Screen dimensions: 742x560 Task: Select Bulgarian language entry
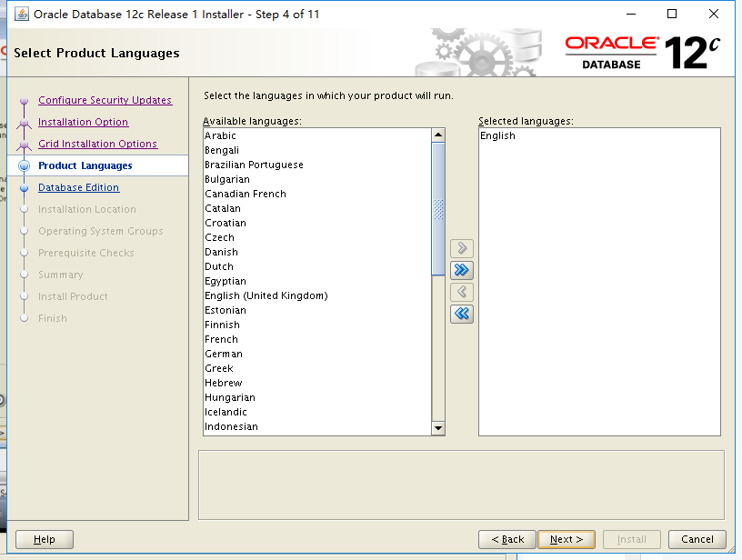317,179
